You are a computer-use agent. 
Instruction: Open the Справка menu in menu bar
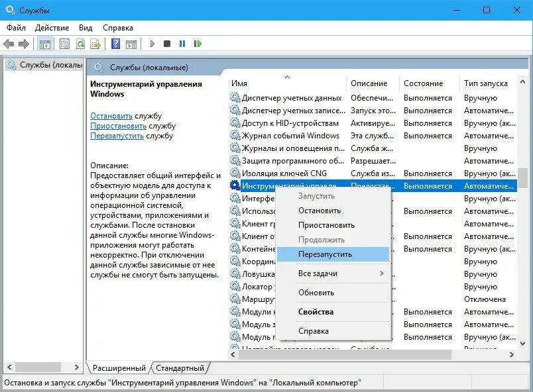pyautogui.click(x=118, y=28)
